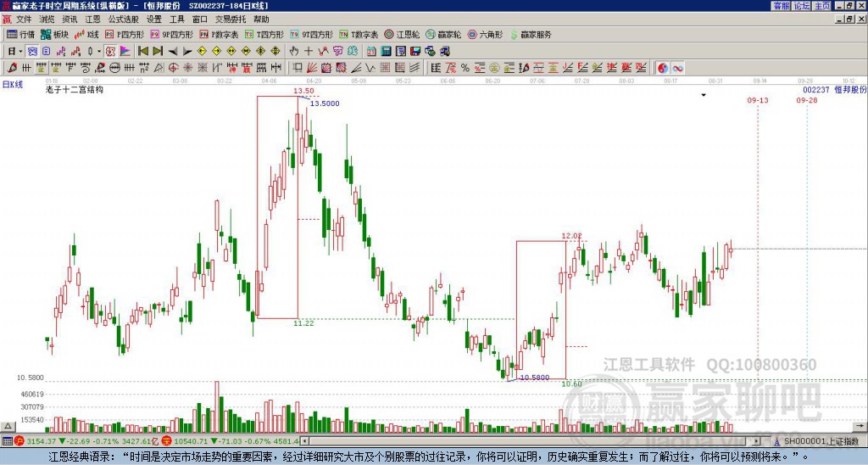Open the 板块 sector view
This screenshot has height=465, width=868.
tap(55, 34)
